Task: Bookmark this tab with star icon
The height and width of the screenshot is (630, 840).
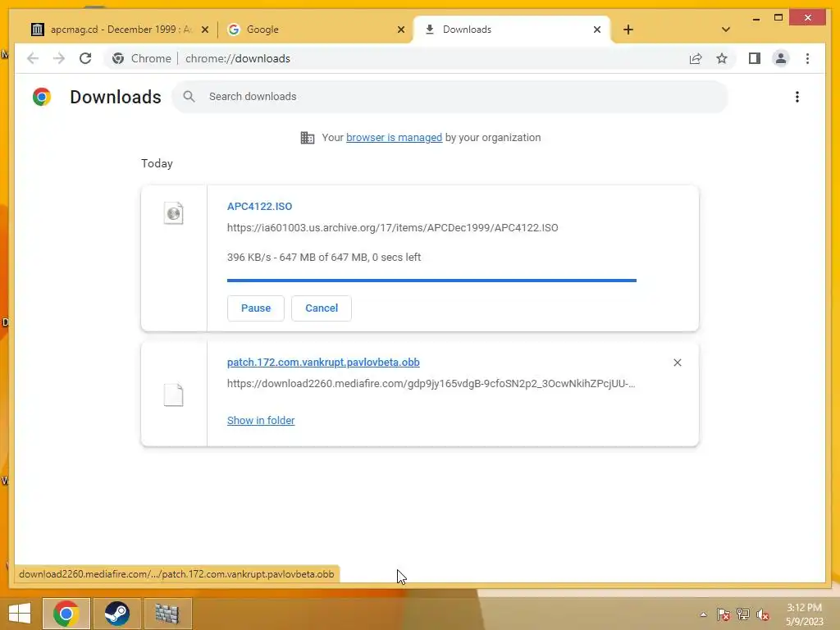Action: click(722, 58)
